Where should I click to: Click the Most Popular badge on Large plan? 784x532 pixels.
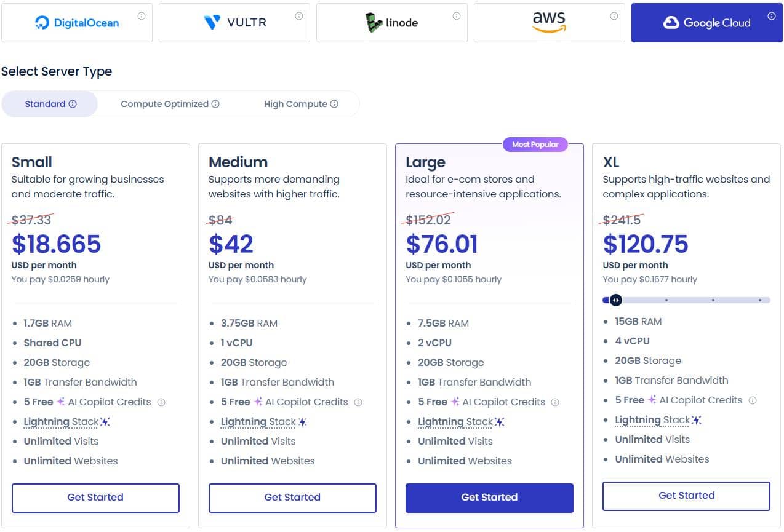point(535,145)
